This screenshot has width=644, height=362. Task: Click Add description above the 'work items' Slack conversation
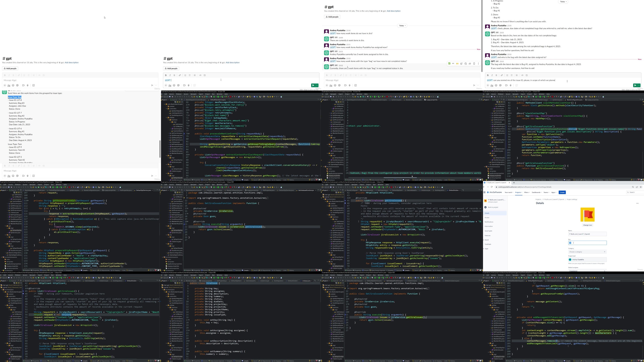pos(393,11)
